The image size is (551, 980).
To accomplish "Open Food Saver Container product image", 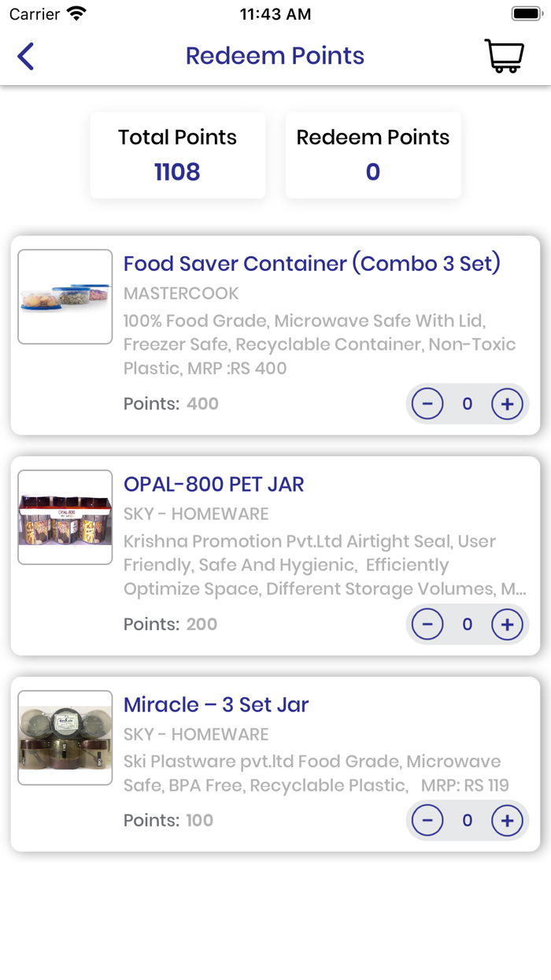I will click(x=65, y=297).
